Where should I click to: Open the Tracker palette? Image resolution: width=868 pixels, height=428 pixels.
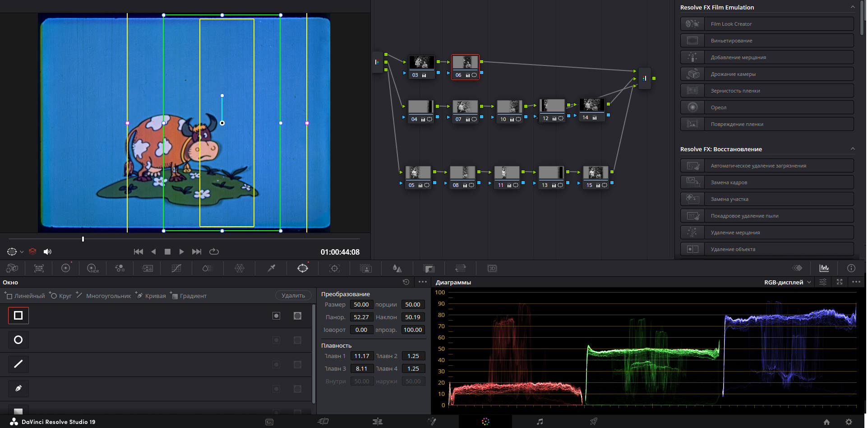(x=334, y=269)
